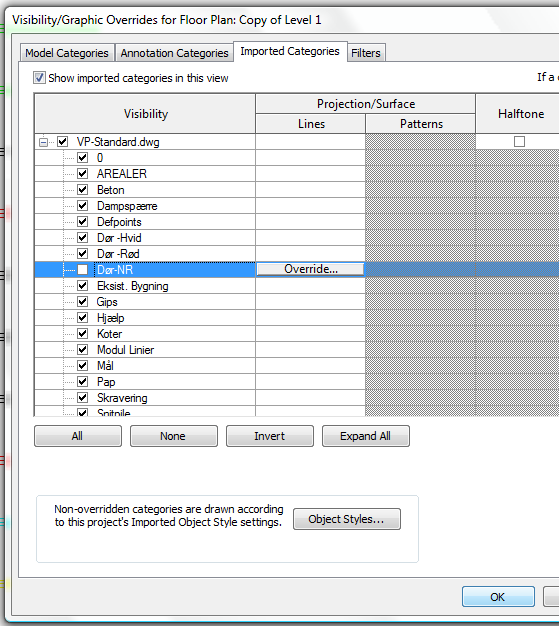Viewport: 559px width, 626px height.
Task: Select the Dampspærre layer name
Action: tap(127, 206)
